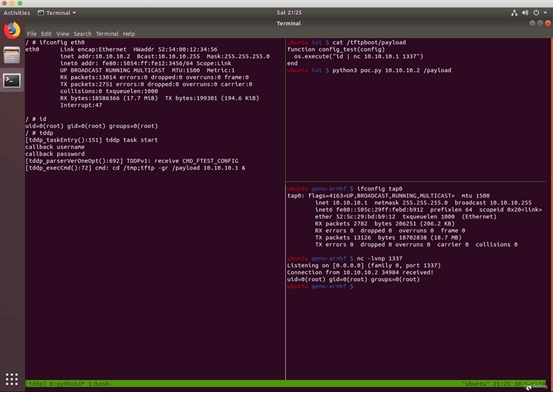
Task: Open the File menu
Action: (32, 34)
